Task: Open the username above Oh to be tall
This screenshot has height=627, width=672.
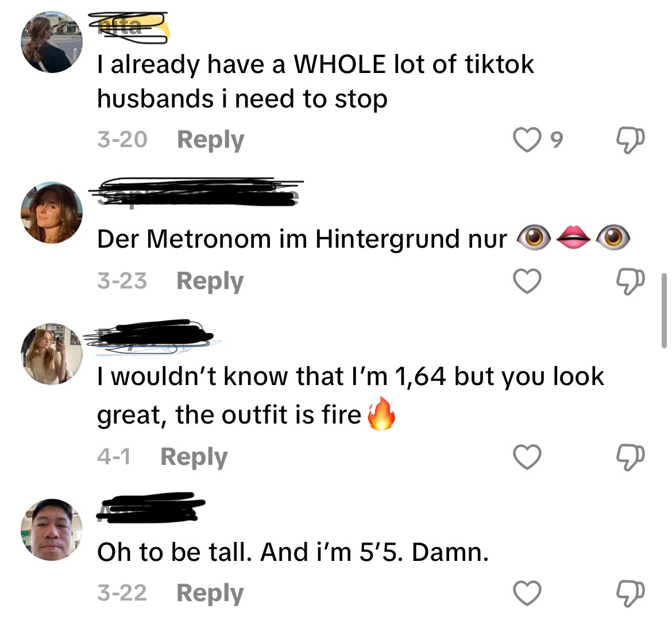Action: click(x=151, y=508)
